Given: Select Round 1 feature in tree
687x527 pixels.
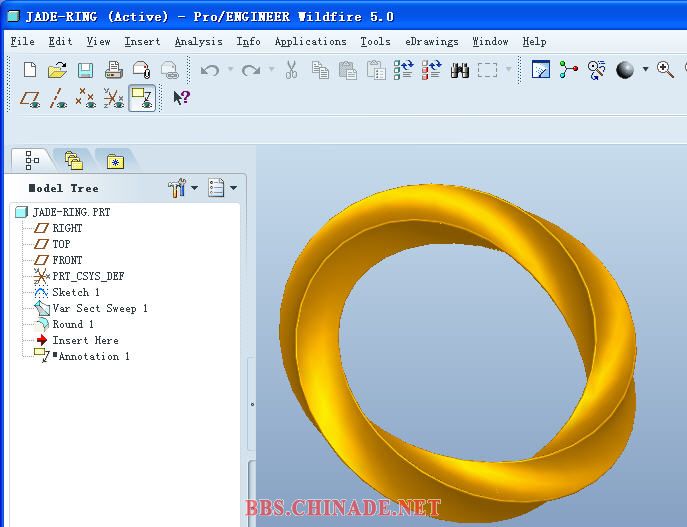Looking at the screenshot, I should point(64,325).
